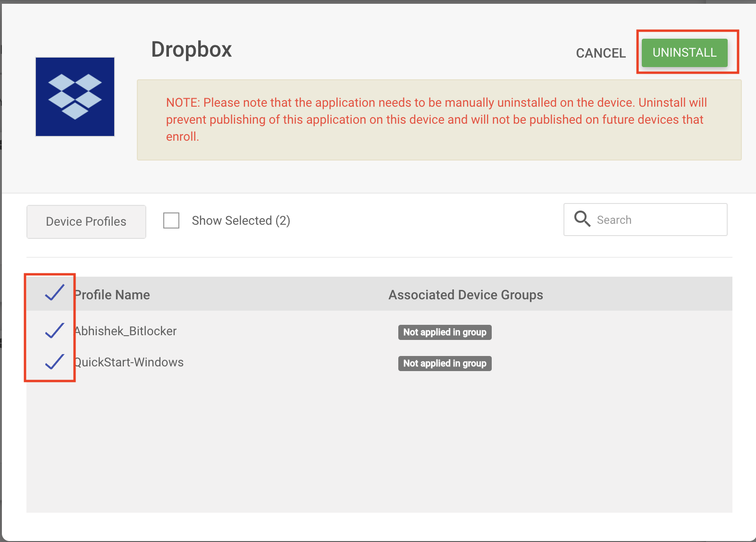Click the Dropbox app logo
The width and height of the screenshot is (756, 542).
pyautogui.click(x=75, y=97)
